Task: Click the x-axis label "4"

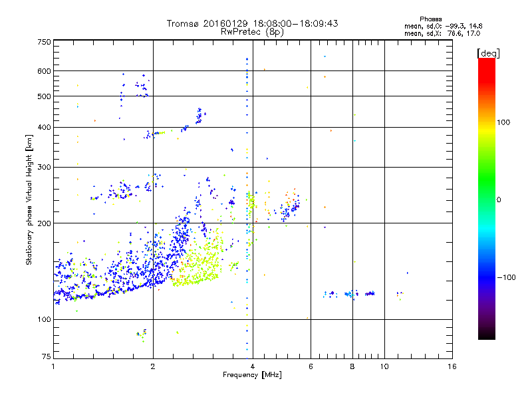Action: 253,366
